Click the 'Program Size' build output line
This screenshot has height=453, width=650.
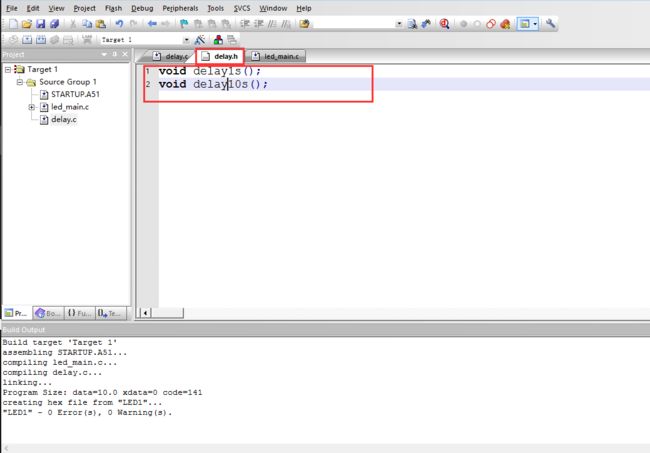pos(102,392)
